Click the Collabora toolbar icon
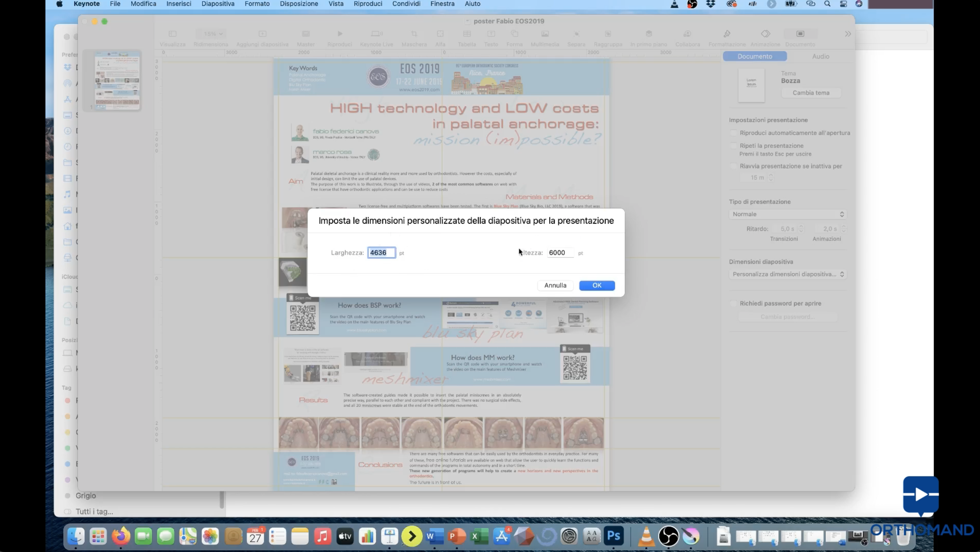 (x=687, y=34)
